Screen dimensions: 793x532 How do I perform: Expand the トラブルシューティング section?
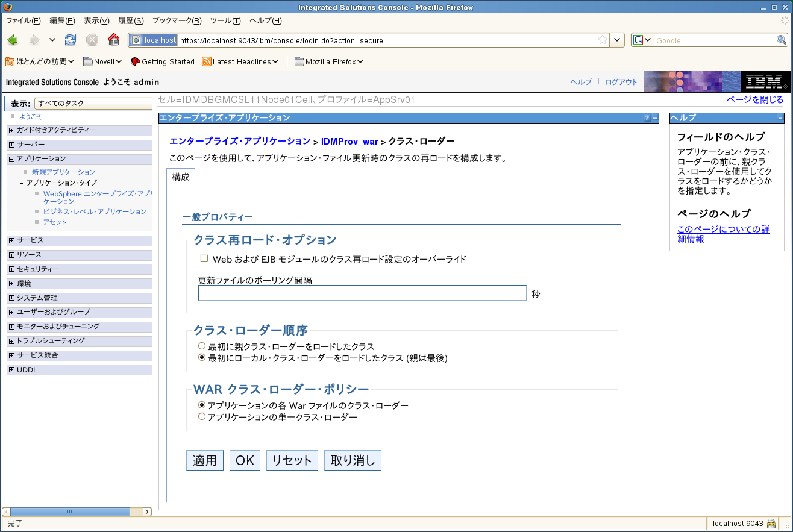coord(11,341)
